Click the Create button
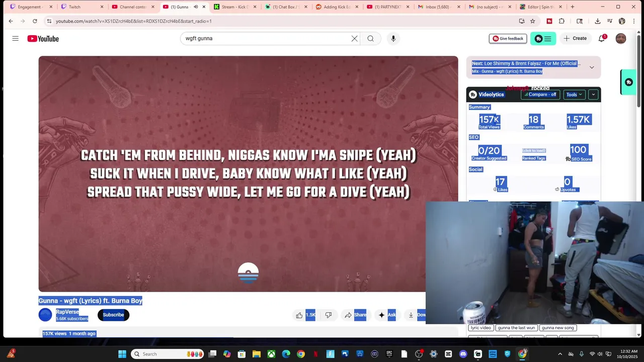Image resolution: width=644 pixels, height=362 pixels. coord(575,39)
